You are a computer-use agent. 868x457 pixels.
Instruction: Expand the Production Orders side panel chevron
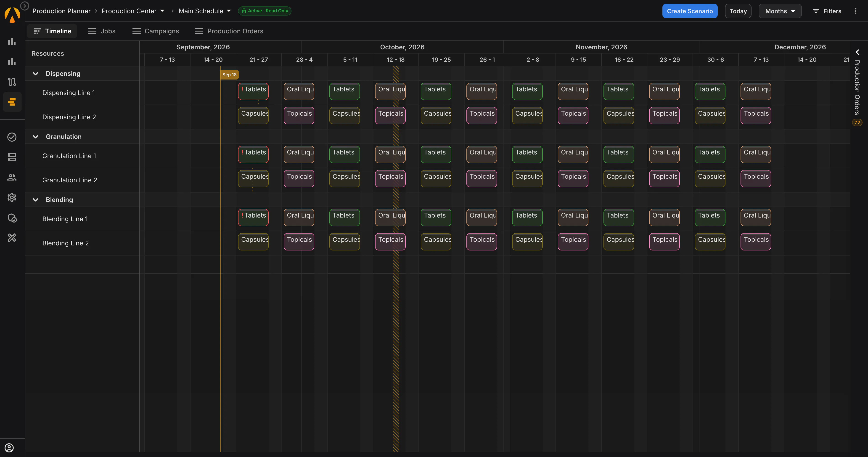tap(857, 52)
